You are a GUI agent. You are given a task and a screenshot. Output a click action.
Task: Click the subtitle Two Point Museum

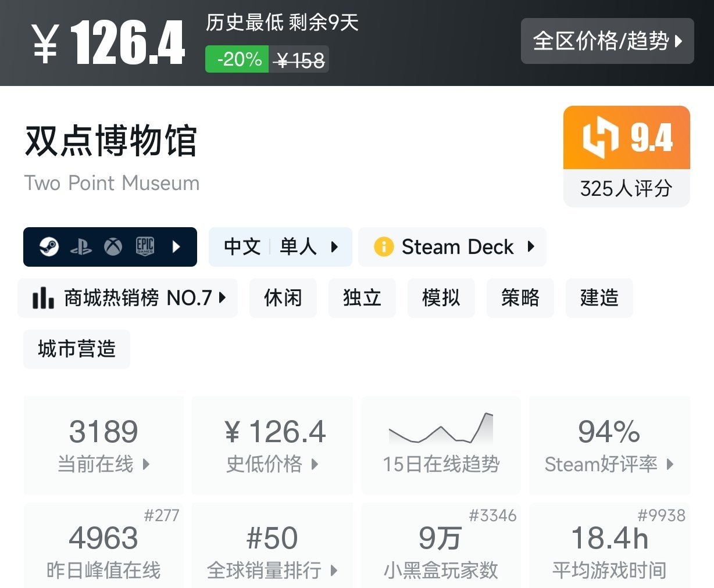tap(112, 183)
